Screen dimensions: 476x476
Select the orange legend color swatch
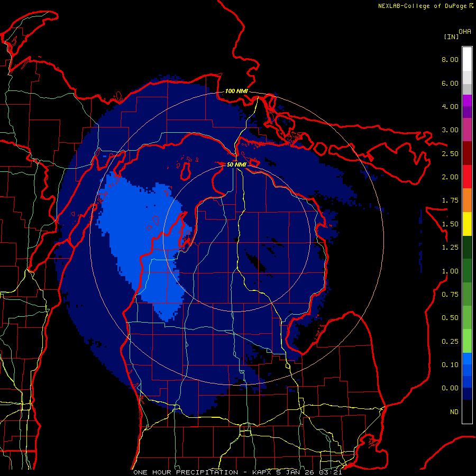pyautogui.click(x=467, y=200)
